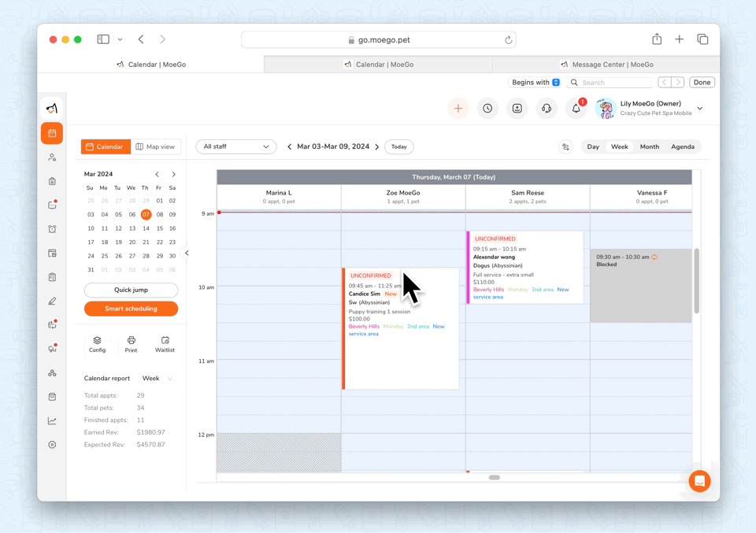Open a new Safari tab with plus
This screenshot has width=756, height=533.
tap(680, 39)
